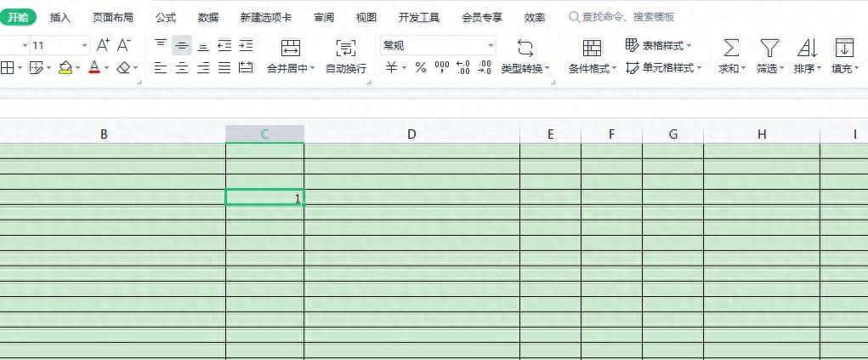Decrease font size with the A- icon
The width and height of the screenshot is (868, 360).
[x=123, y=45]
